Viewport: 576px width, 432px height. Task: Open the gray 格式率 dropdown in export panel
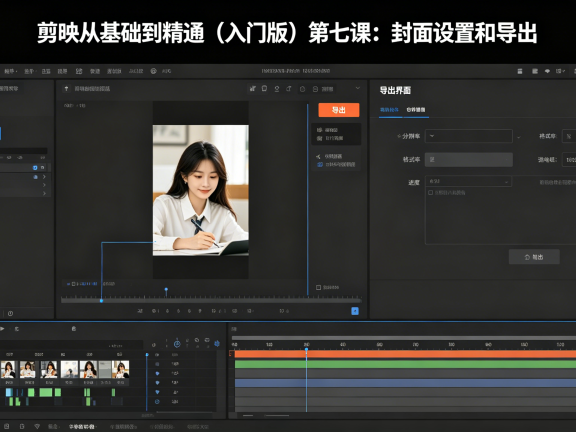point(469,159)
